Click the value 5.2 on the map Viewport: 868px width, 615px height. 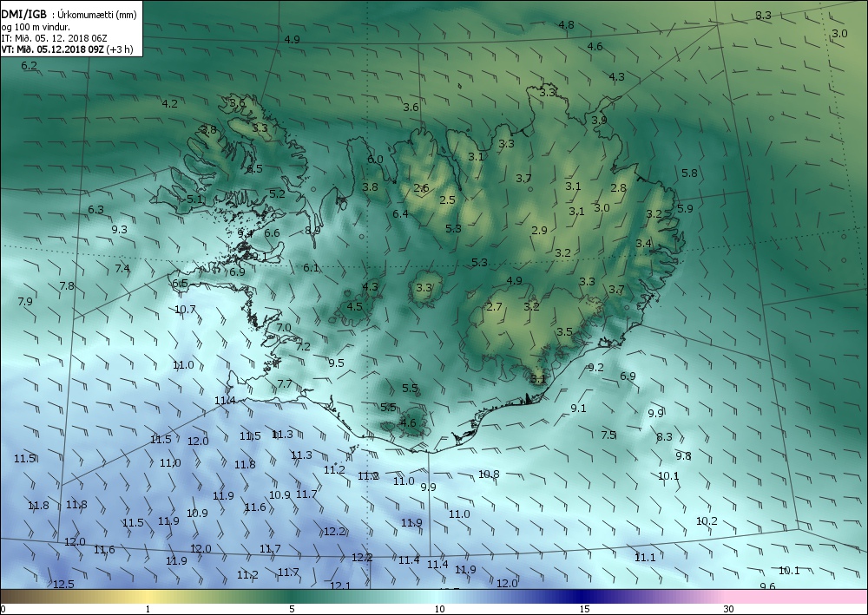click(277, 193)
